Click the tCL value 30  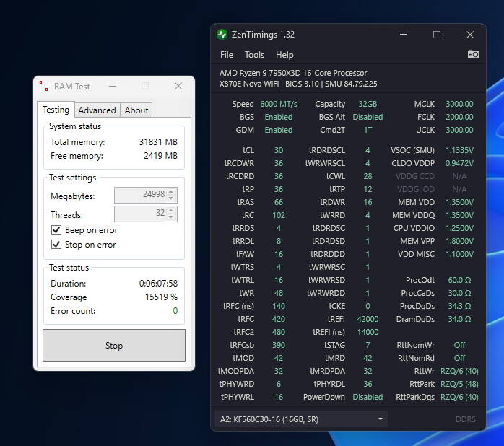pos(279,150)
